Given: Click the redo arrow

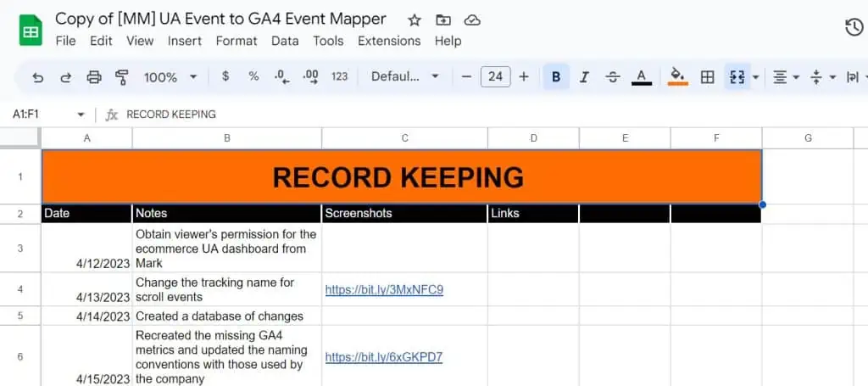Looking at the screenshot, I should click(66, 77).
